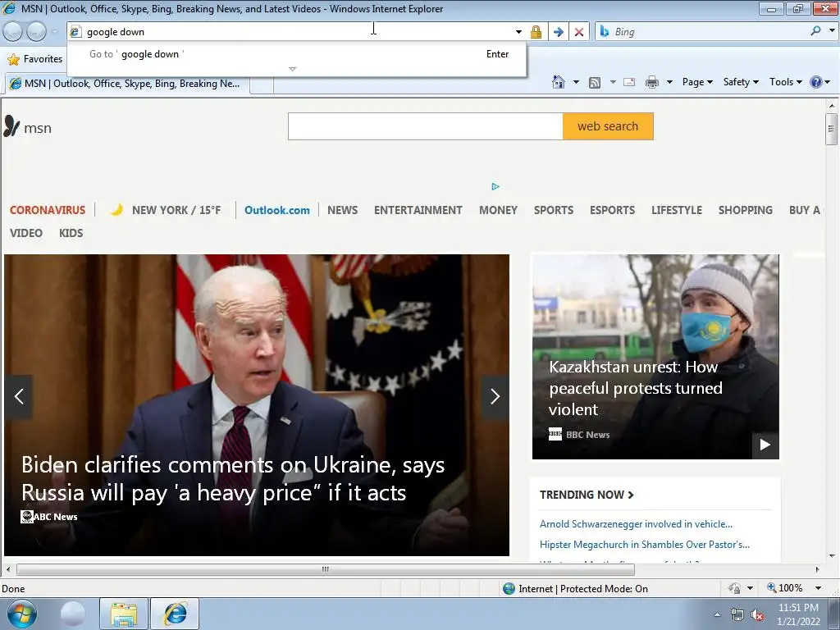Open the SPORTS navigation item
The height and width of the screenshot is (630, 840).
click(554, 210)
